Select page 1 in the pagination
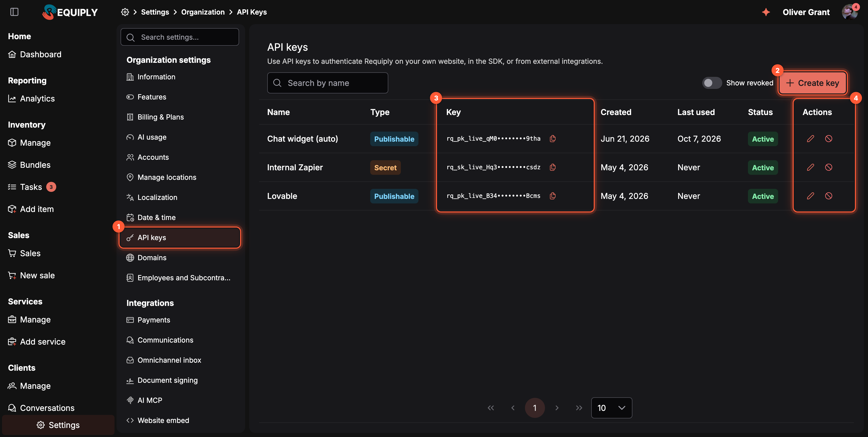Viewport: 868px width, 437px height. coord(535,408)
